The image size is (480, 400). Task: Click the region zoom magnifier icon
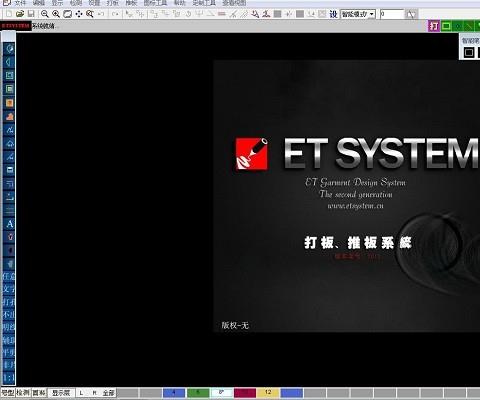pyautogui.click(x=90, y=14)
